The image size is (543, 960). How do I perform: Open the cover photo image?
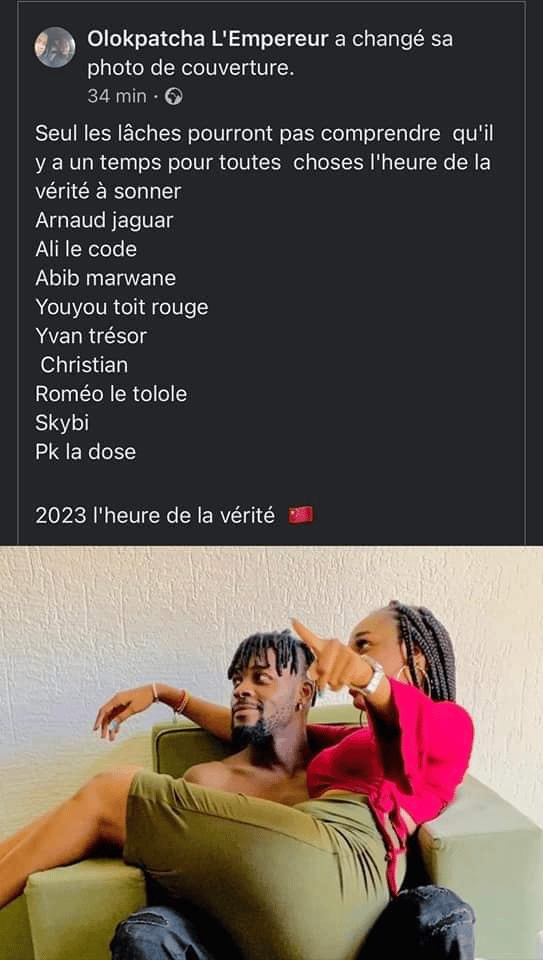point(271,752)
